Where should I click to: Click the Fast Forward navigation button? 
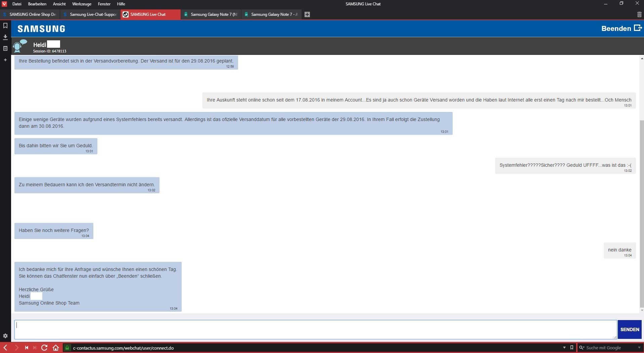tap(35, 348)
